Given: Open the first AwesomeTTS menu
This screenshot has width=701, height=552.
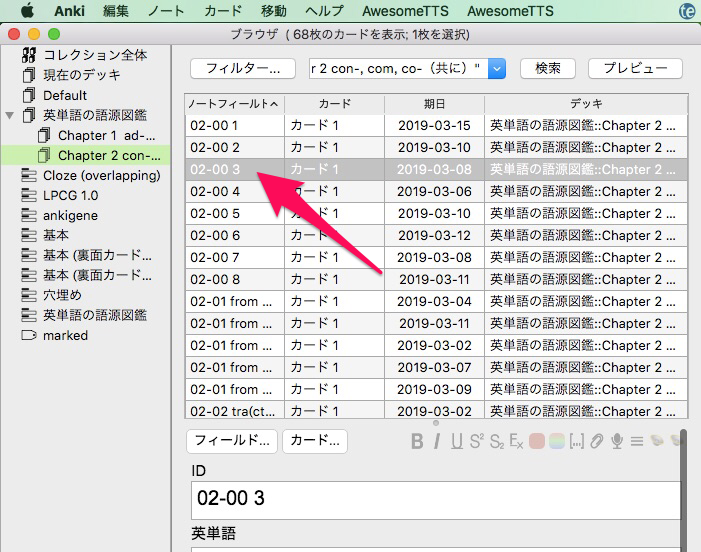Looking at the screenshot, I should [405, 11].
